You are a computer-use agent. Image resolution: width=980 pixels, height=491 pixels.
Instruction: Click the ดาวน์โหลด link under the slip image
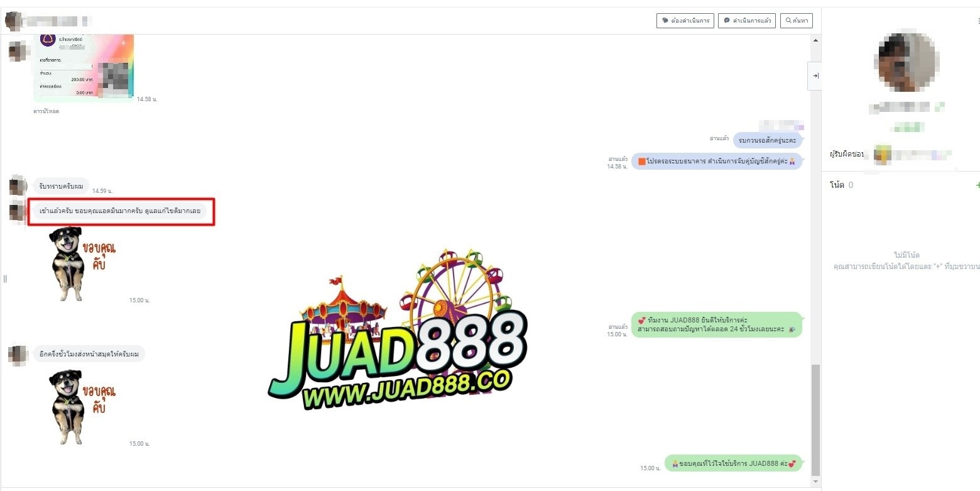(46, 111)
